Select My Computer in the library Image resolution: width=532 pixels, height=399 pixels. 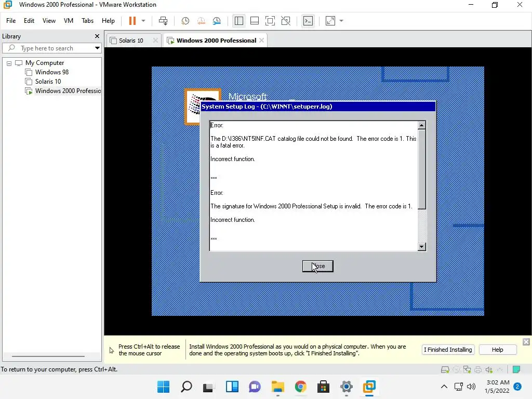tap(45, 63)
